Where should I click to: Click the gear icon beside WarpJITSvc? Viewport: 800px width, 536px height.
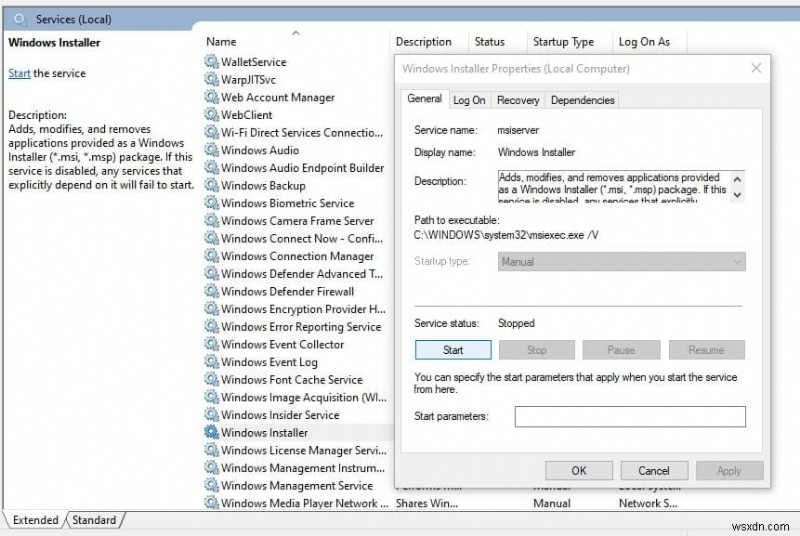tap(211, 79)
